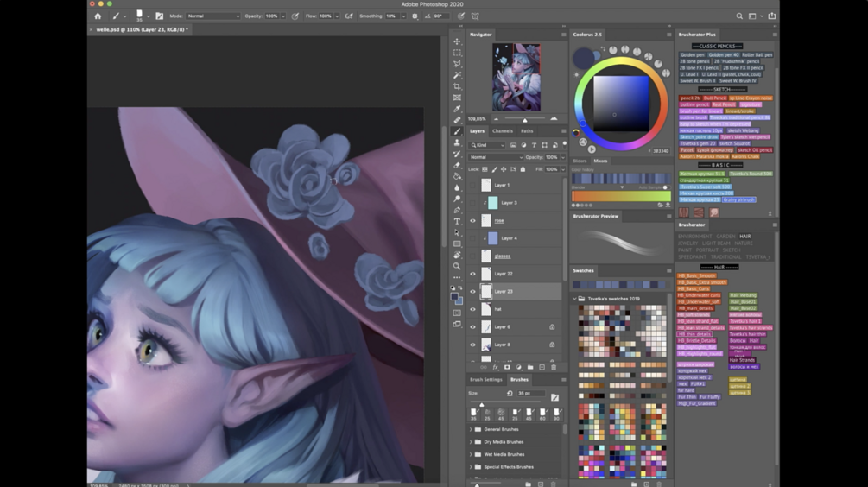Viewport: 868px width, 487px height.
Task: Open the Brush Settings tab
Action: (x=486, y=380)
